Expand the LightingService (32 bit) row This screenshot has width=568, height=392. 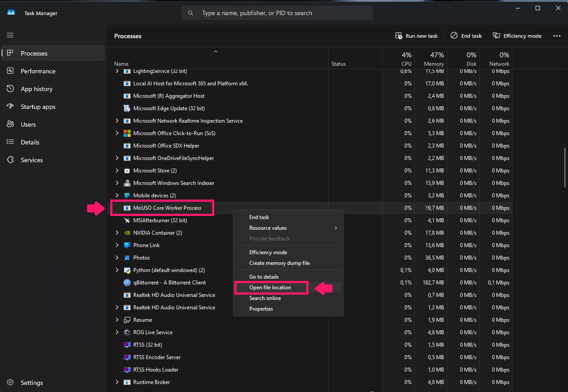[117, 71]
